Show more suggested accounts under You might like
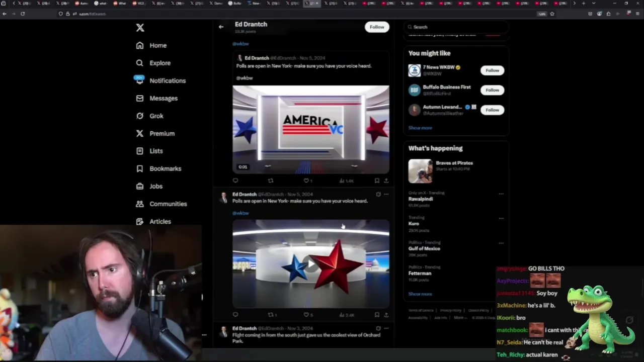 tap(420, 128)
